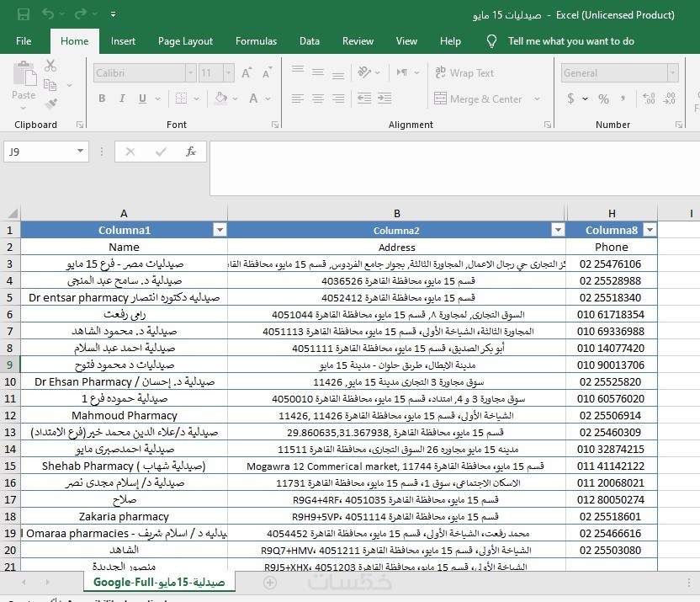This screenshot has height=602, width=700.
Task: Click the Select All corner triangle
Action: click(x=13, y=213)
